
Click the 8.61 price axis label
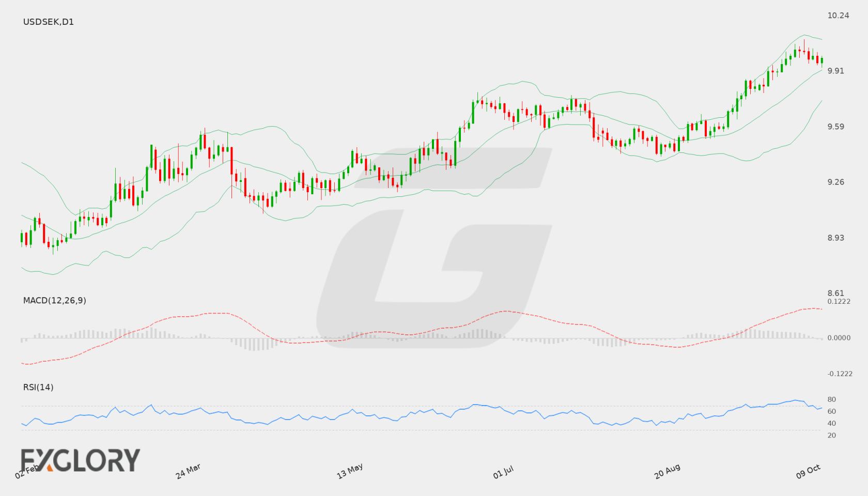click(x=836, y=293)
